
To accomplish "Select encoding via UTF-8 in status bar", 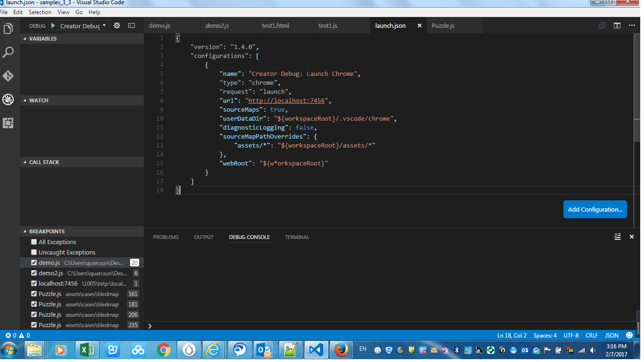I will point(571,335).
